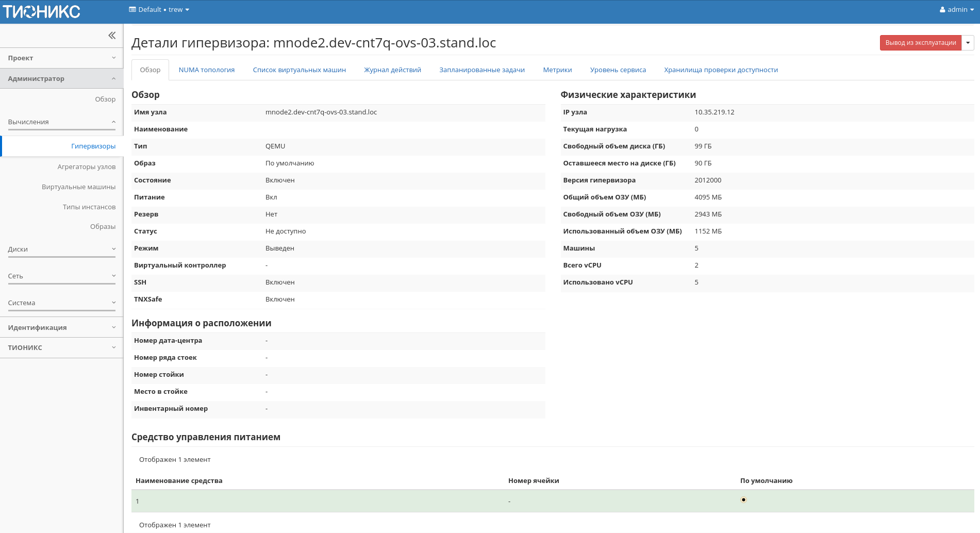Collapse the sidebar with the double-chevron arrow

(x=112, y=35)
